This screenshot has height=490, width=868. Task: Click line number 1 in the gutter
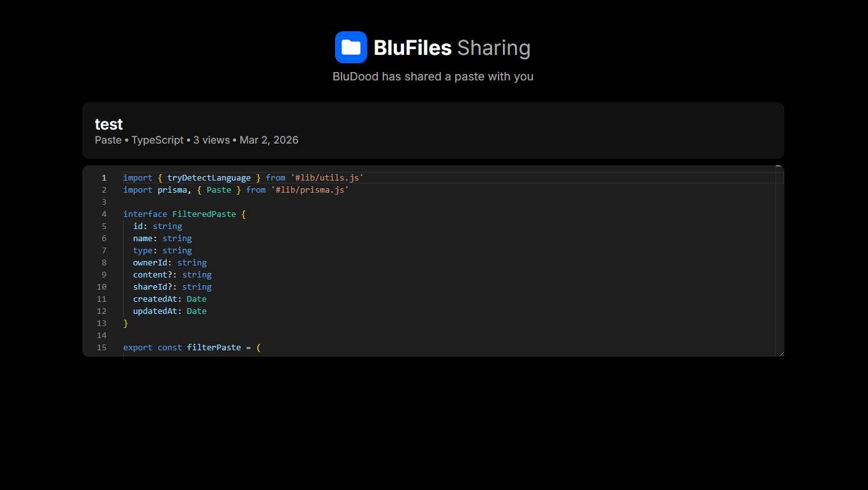point(103,178)
